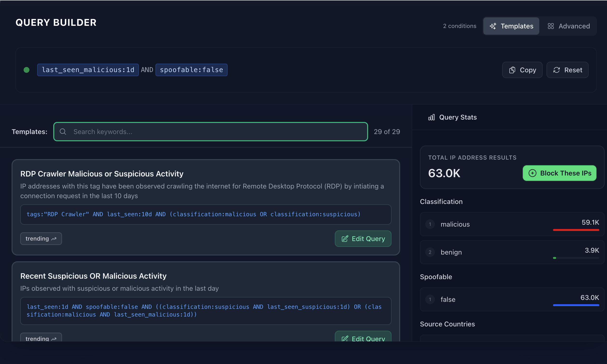
Task: Click the Query Stats heading
Action: tap(458, 117)
